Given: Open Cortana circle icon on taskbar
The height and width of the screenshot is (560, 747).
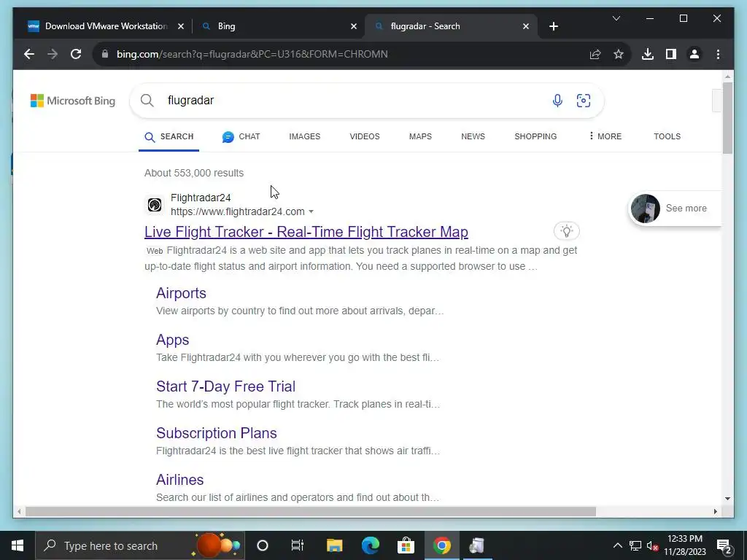Looking at the screenshot, I should pyautogui.click(x=262, y=545).
